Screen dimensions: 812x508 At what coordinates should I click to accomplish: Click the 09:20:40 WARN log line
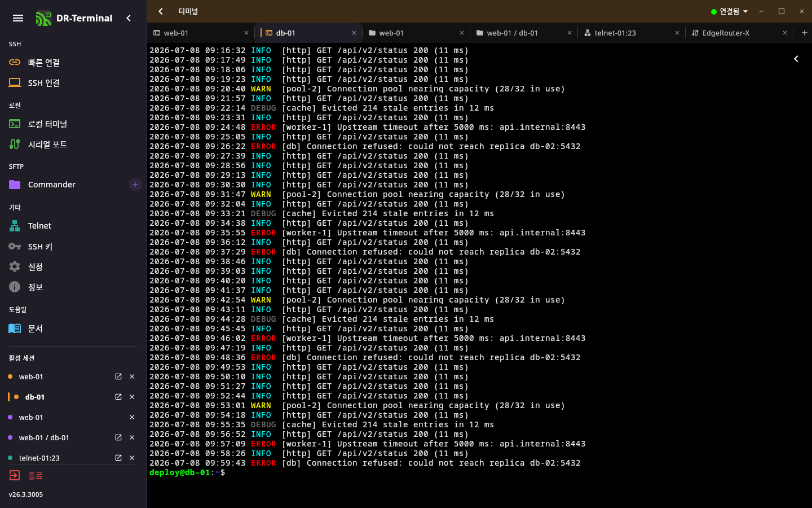(357, 89)
